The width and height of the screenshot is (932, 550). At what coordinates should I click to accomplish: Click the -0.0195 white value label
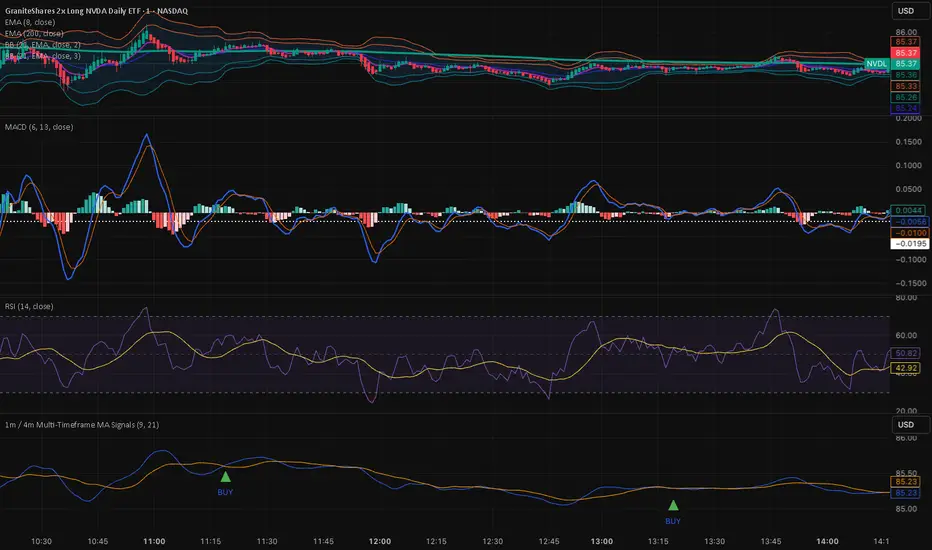point(908,244)
